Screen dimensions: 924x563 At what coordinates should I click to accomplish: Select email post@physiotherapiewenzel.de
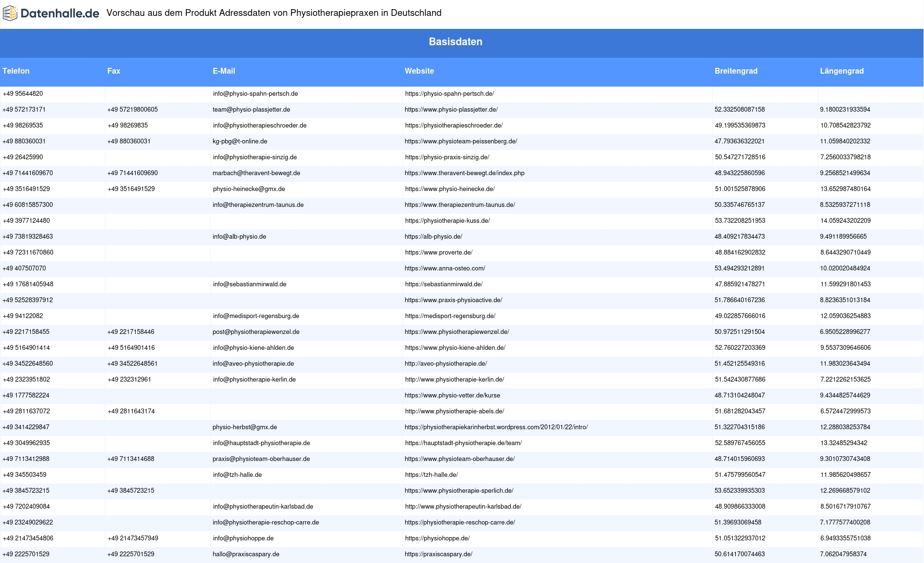point(256,332)
